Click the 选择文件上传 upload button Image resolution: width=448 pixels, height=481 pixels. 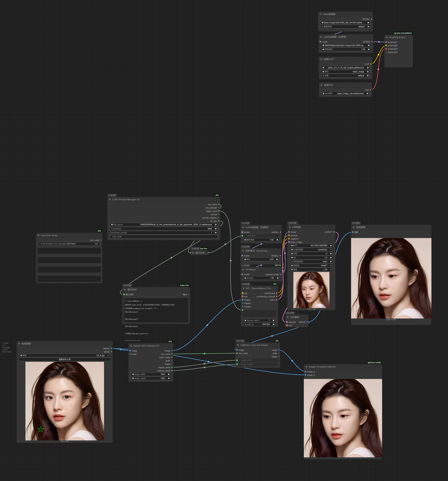pos(65,359)
